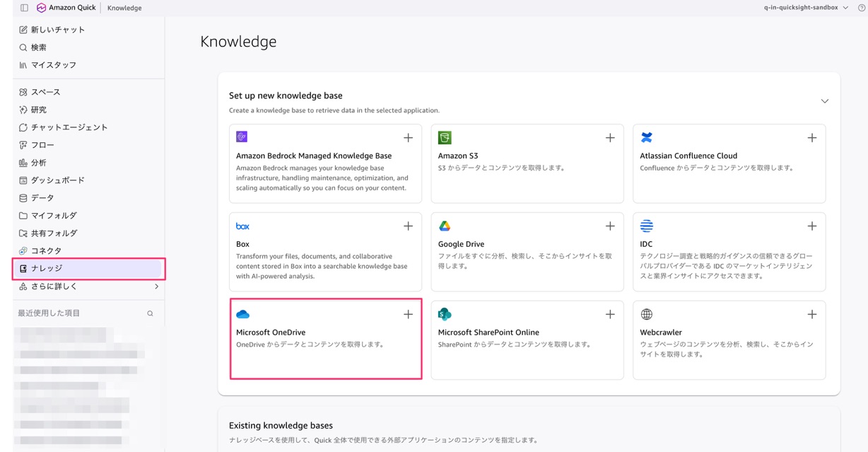Viewport: 868px width, 452px height.
Task: Click the Atlassian Confluence Cloud icon
Action: point(646,137)
